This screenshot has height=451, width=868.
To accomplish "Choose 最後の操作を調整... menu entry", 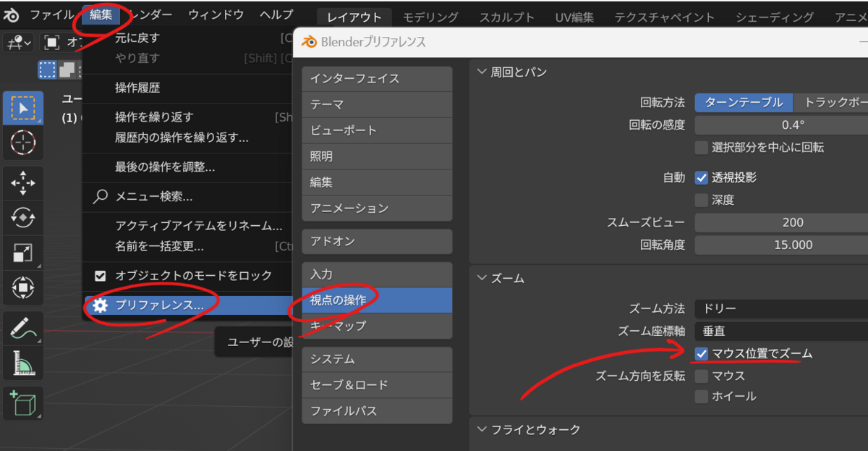I will click(x=187, y=167).
